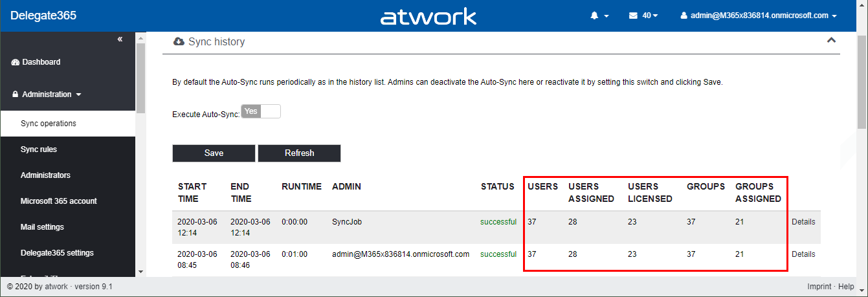868x297 pixels.
Task: Click the SyncJob admin cell
Action: (x=347, y=222)
